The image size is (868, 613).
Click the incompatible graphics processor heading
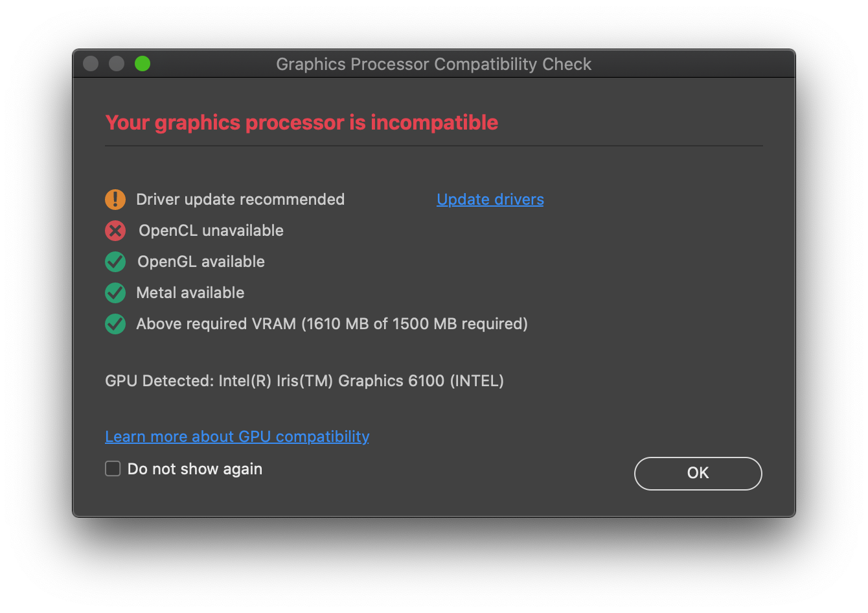tap(301, 122)
